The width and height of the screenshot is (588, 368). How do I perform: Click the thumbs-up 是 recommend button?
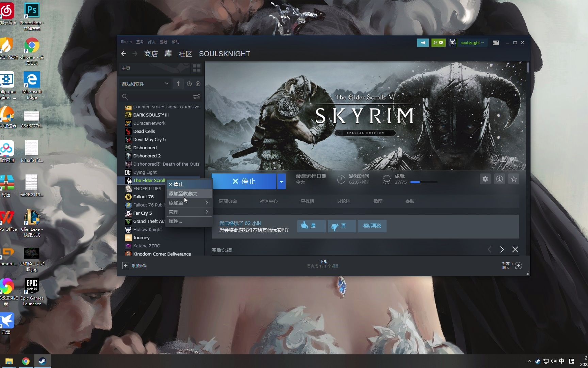click(311, 226)
